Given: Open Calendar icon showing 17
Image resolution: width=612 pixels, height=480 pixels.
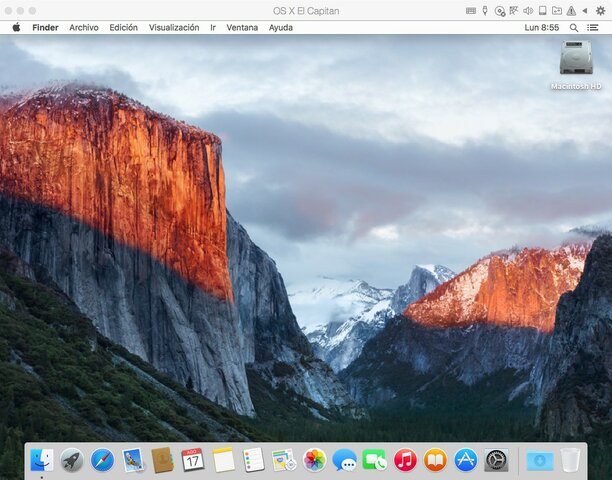Looking at the screenshot, I should pos(193,460).
